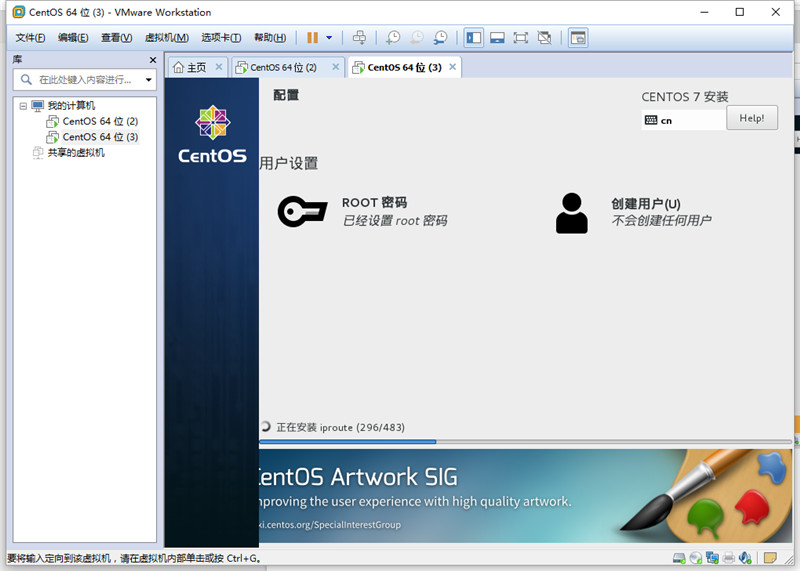
Task: Open the 帮助(H) menu
Action: (270, 38)
